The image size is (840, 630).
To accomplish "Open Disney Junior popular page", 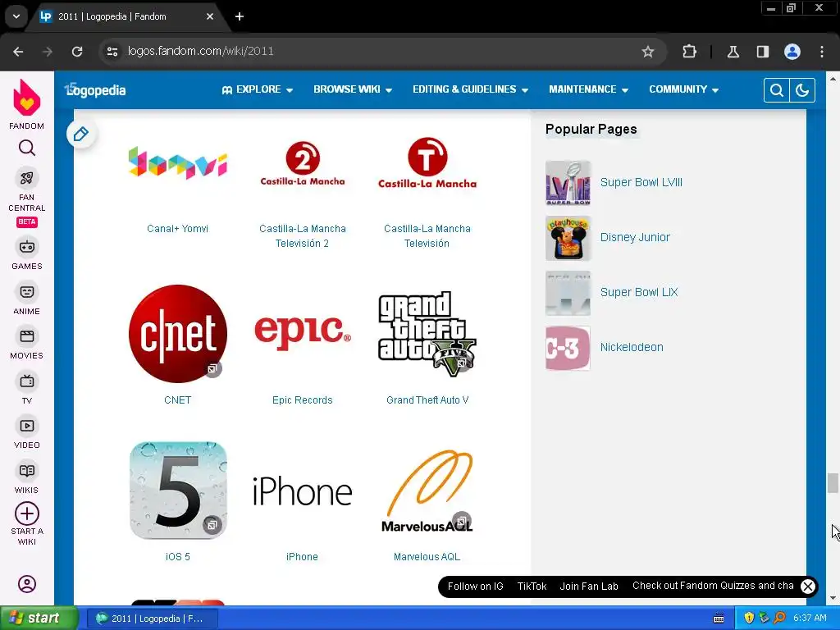I will tap(635, 237).
